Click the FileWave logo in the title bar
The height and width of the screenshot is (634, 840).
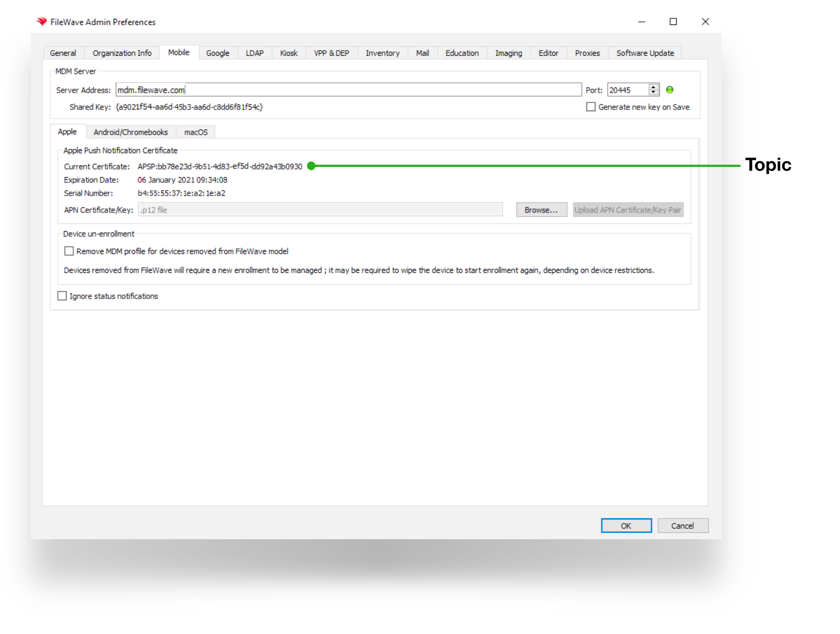coord(42,21)
